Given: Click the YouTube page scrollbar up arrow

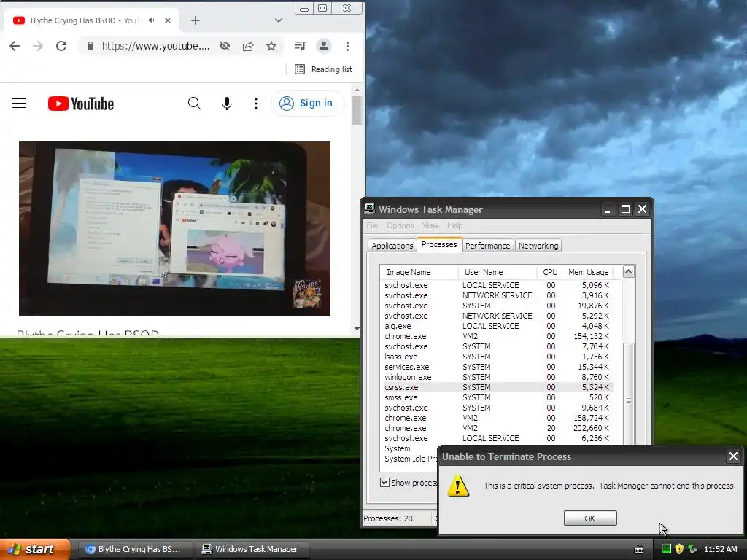Looking at the screenshot, I should pos(357,90).
